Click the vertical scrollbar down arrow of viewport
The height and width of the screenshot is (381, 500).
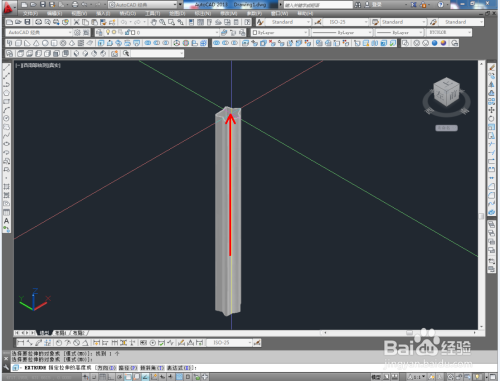[x=481, y=326]
